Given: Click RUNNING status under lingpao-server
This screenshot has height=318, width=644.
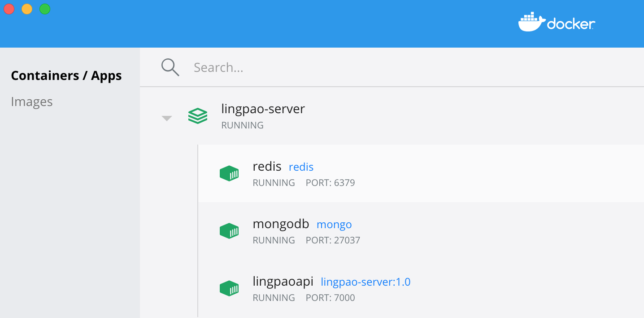Looking at the screenshot, I should pos(243,125).
